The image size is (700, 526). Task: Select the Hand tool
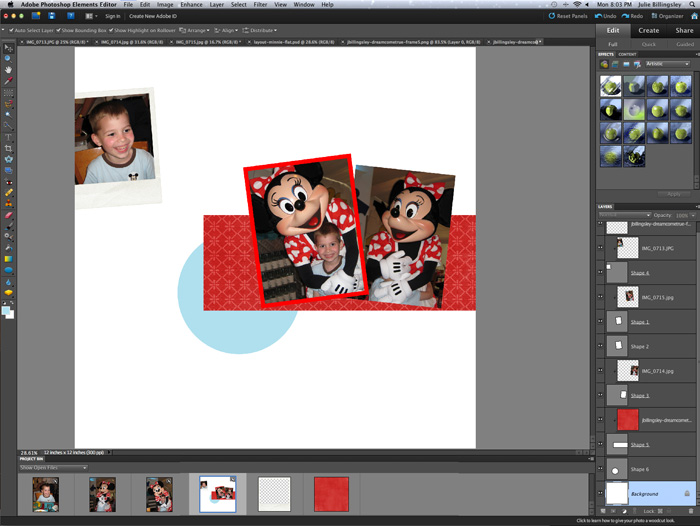(8, 70)
